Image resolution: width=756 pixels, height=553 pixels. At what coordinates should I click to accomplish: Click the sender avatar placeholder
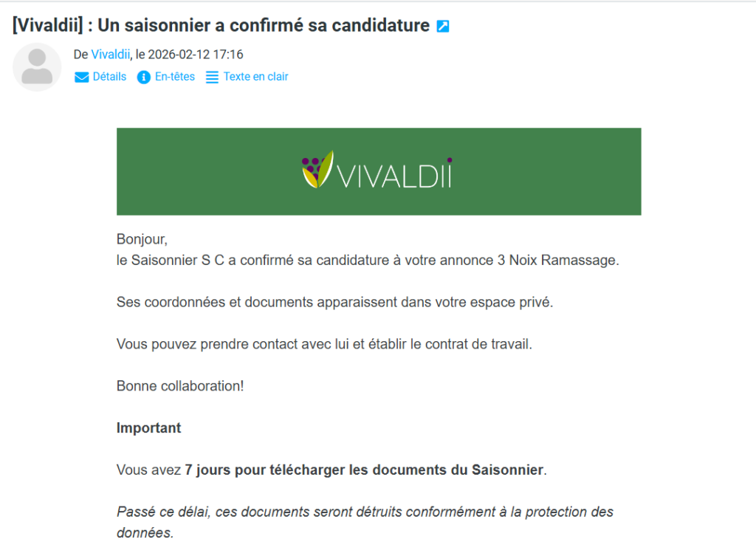(x=37, y=67)
